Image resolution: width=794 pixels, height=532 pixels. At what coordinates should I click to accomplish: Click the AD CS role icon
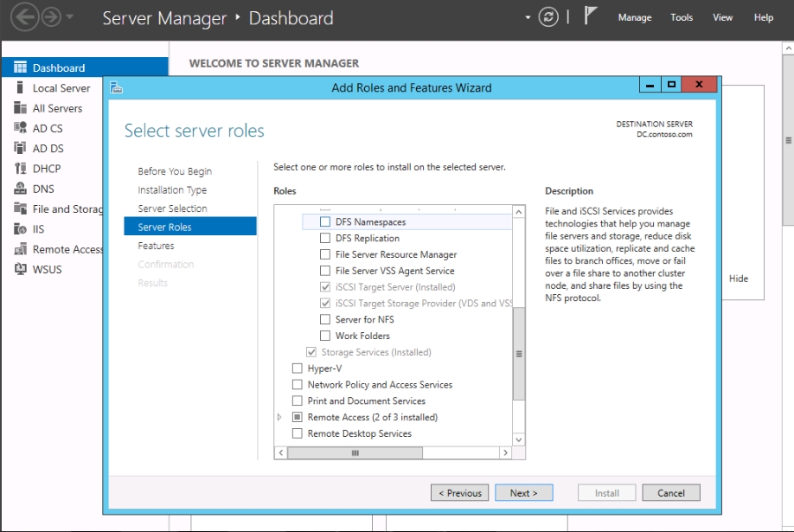(x=21, y=128)
